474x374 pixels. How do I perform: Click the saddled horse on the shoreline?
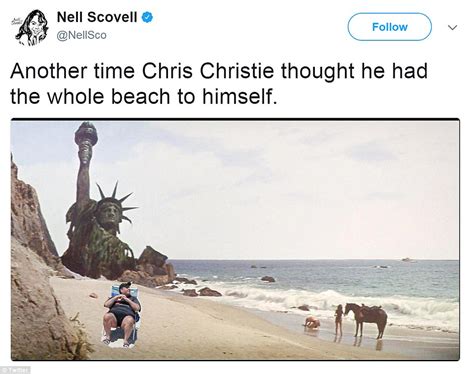366,320
